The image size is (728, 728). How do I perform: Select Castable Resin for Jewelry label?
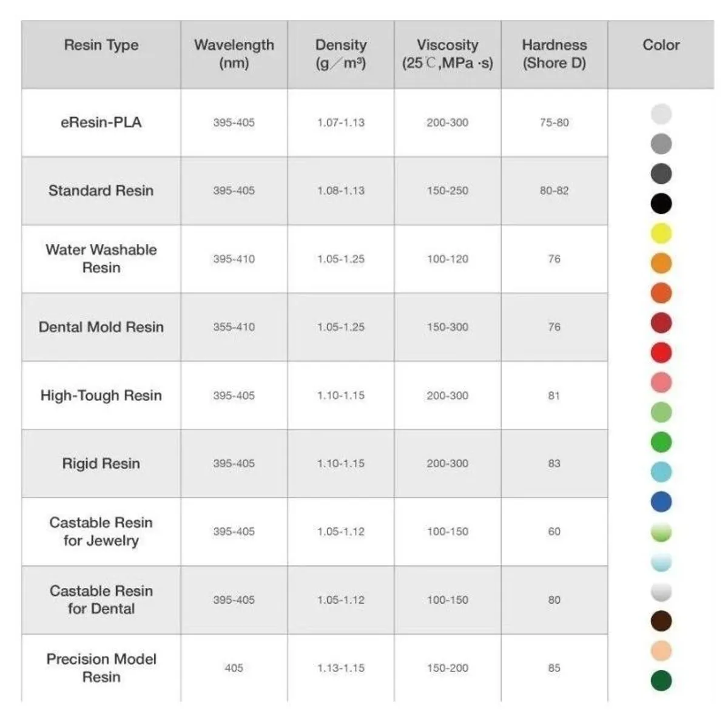tap(101, 531)
